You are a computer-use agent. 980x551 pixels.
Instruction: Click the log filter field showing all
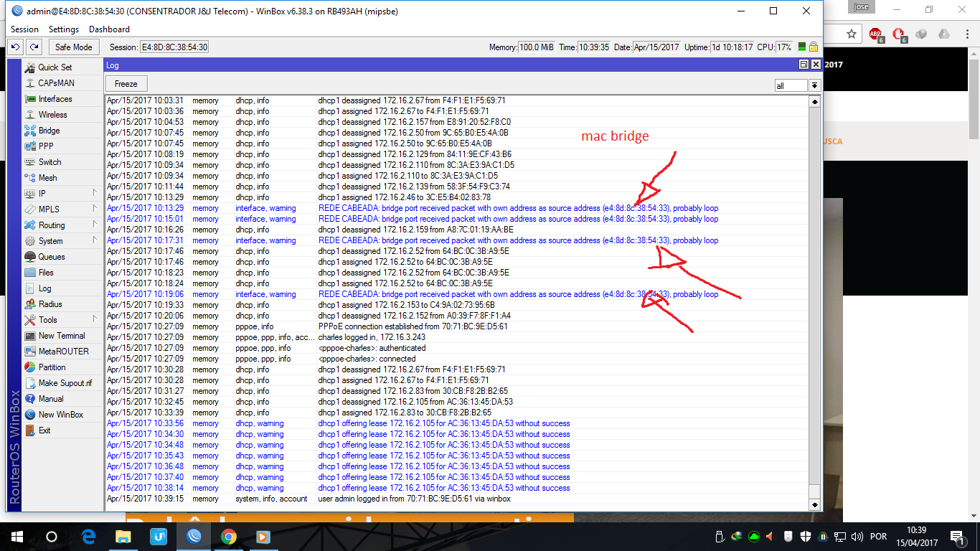[x=791, y=85]
